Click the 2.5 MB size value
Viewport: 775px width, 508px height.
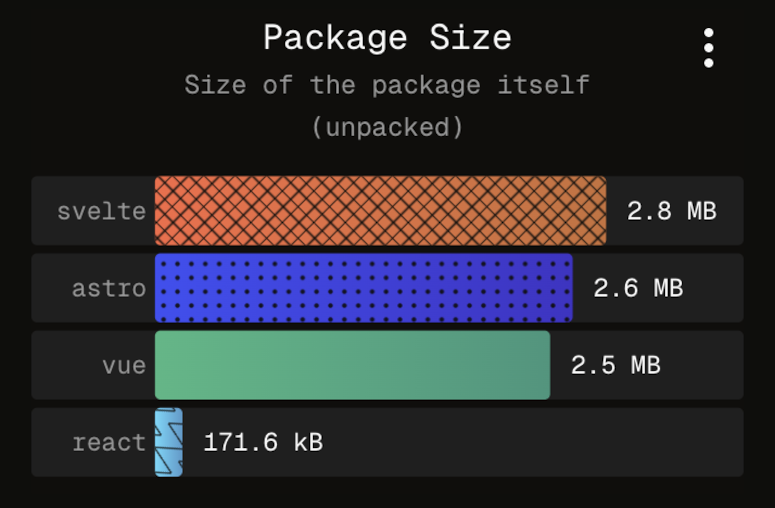pyautogui.click(x=615, y=365)
